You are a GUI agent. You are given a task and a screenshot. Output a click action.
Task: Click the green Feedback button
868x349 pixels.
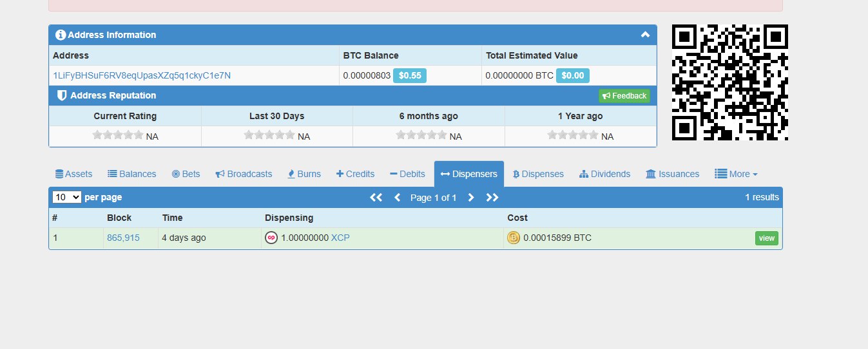pos(624,96)
